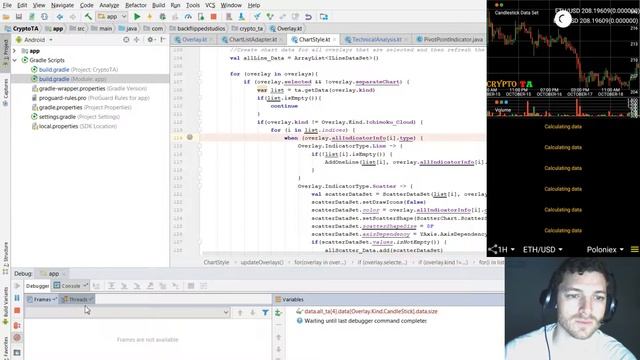Start debugging with the bug icon

coord(162,17)
